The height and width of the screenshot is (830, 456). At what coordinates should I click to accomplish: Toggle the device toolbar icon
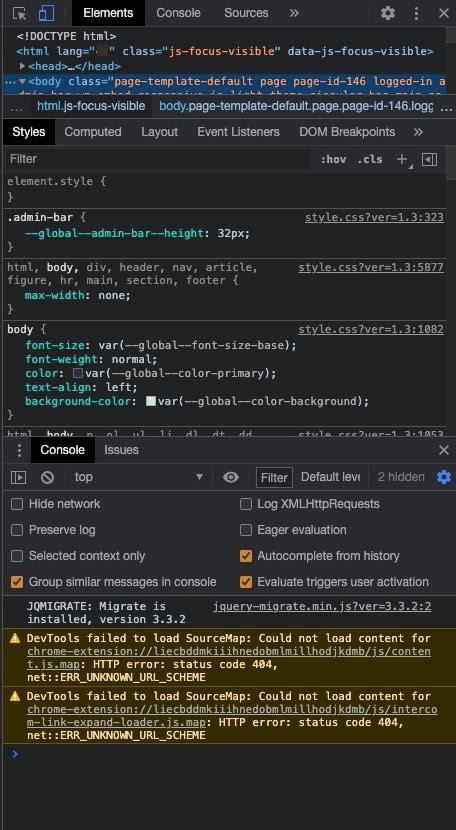(x=46, y=13)
